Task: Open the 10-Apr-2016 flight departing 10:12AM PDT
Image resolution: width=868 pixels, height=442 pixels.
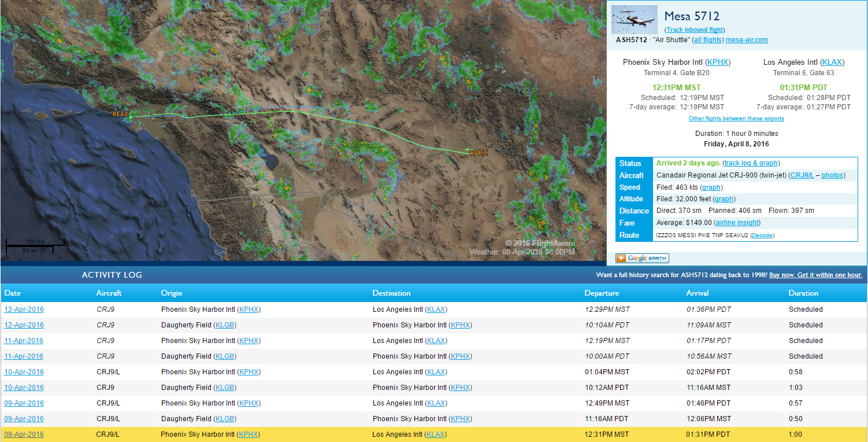Action: (x=24, y=388)
